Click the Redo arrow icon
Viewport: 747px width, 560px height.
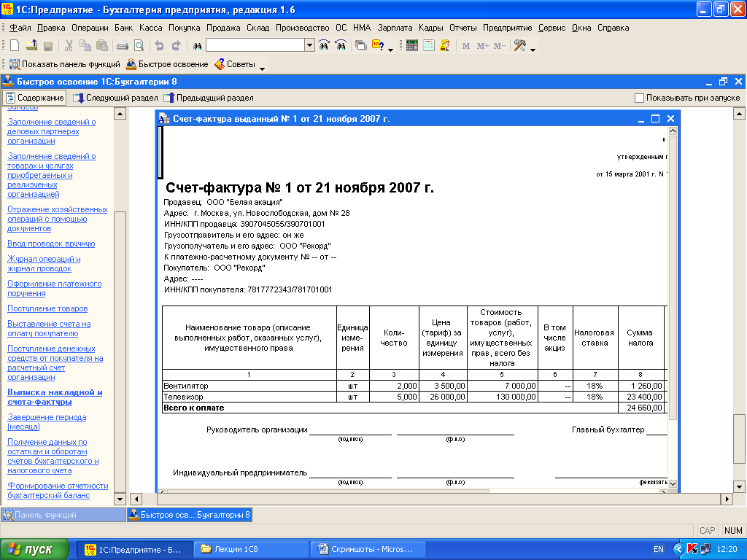176,46
